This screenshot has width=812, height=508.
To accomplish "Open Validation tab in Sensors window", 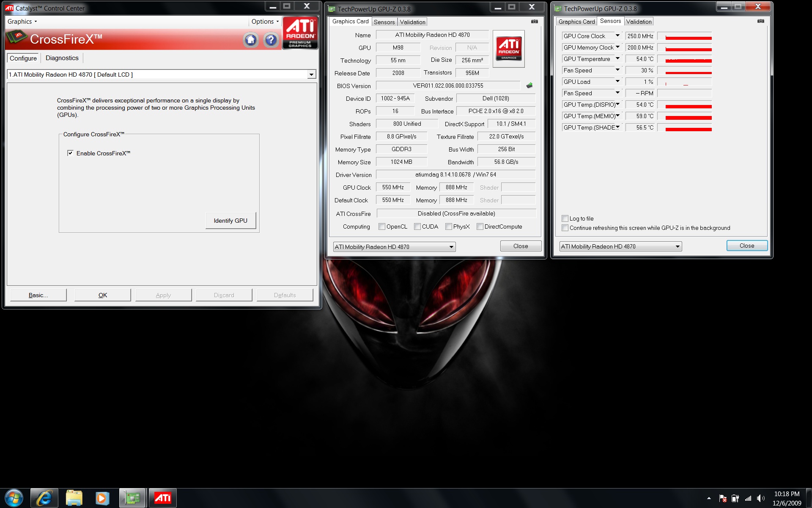I will (x=639, y=22).
